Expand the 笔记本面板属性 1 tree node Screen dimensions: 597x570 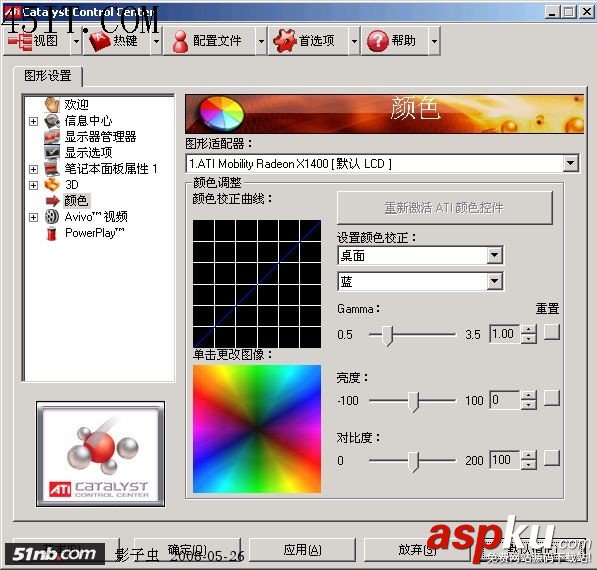pyautogui.click(x=34, y=169)
